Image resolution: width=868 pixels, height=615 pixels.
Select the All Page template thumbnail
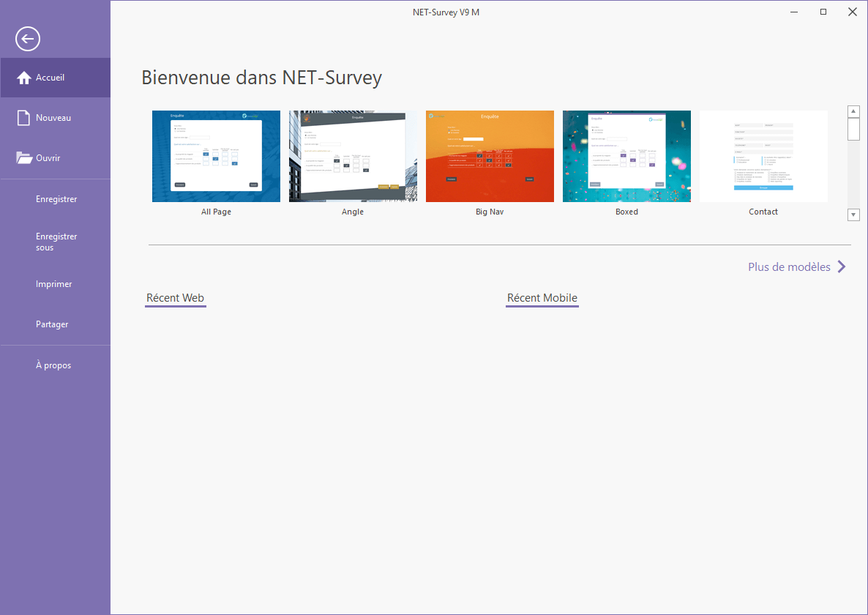216,156
